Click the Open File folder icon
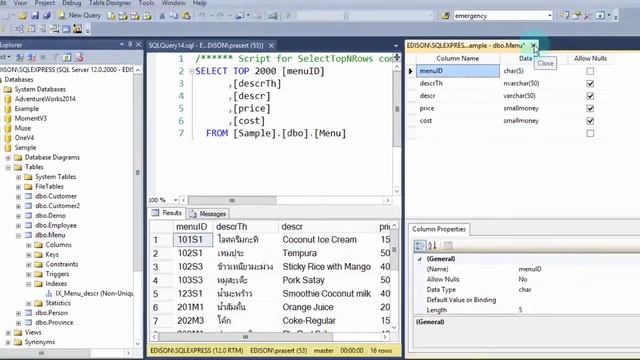Image resolution: width=640 pixels, height=360 pixels. point(22,16)
